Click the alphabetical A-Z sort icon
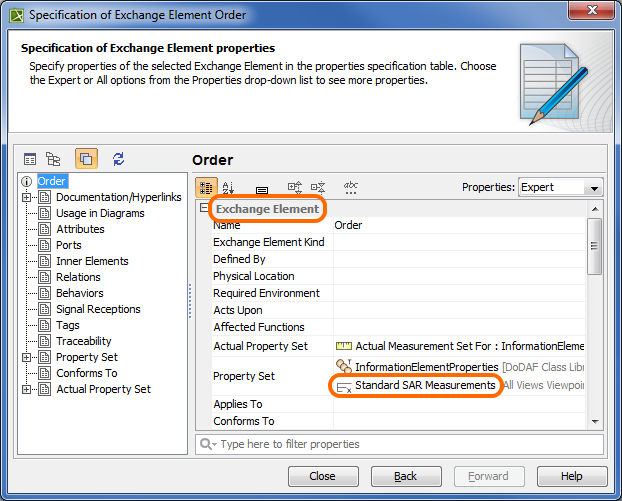 pyautogui.click(x=228, y=187)
